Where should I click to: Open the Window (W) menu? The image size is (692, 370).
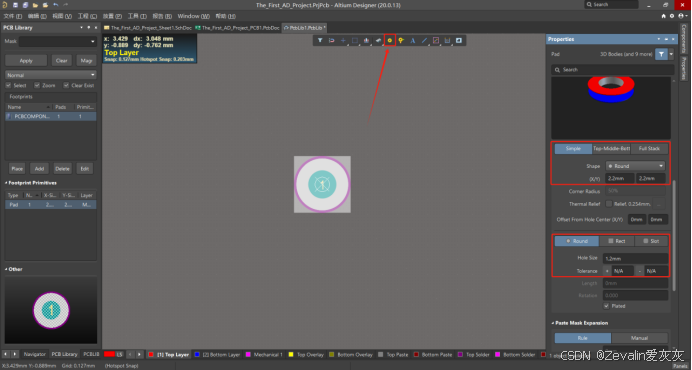pyautogui.click(x=193, y=16)
